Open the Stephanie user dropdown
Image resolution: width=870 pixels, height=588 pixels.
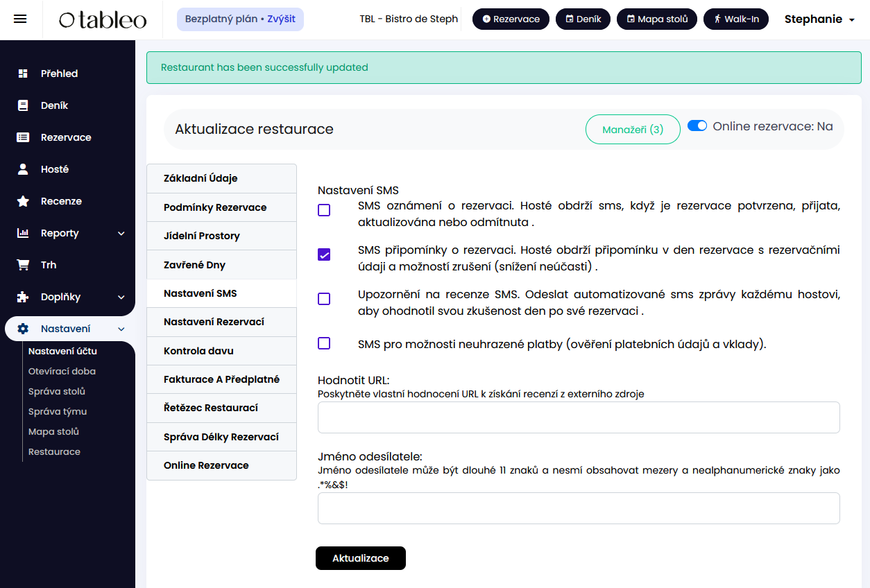(x=819, y=19)
